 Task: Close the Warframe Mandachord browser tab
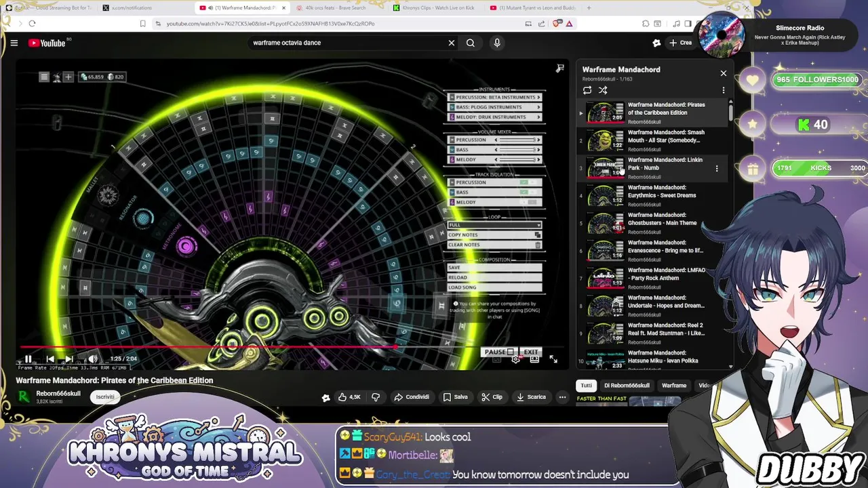[x=283, y=8]
